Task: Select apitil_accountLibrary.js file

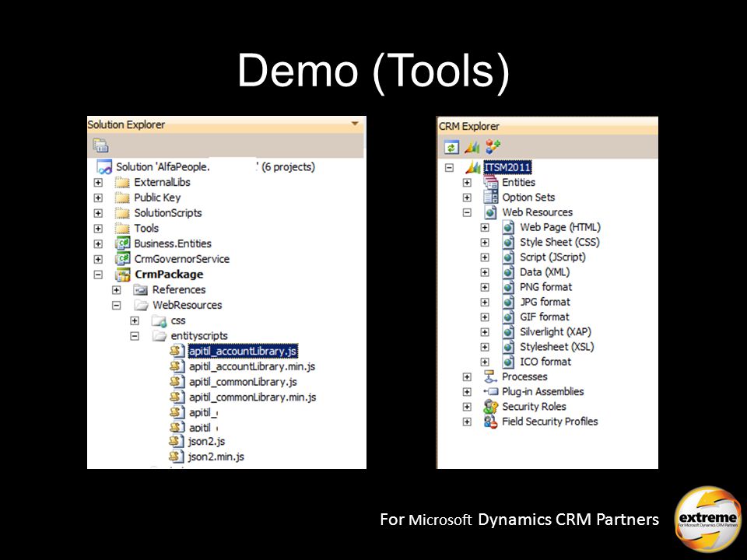Action: pos(243,351)
